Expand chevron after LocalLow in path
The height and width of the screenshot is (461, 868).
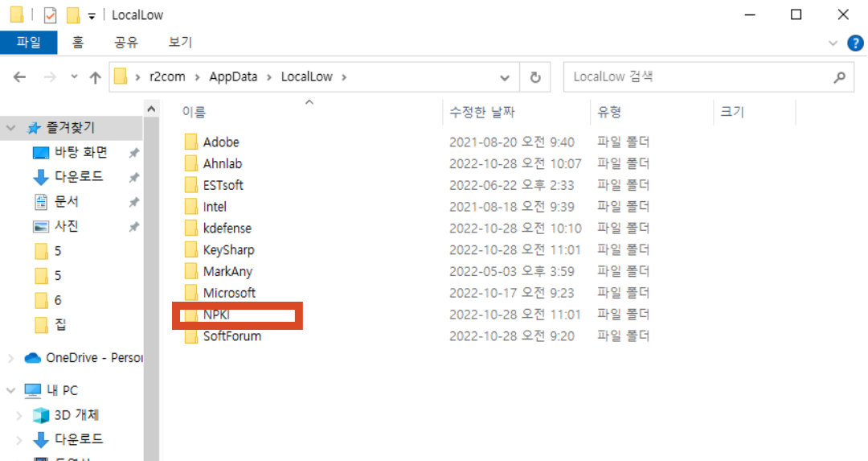[x=344, y=77]
